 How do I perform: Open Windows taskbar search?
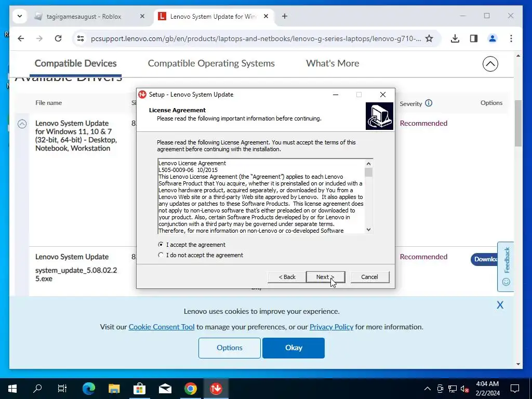pos(37,389)
